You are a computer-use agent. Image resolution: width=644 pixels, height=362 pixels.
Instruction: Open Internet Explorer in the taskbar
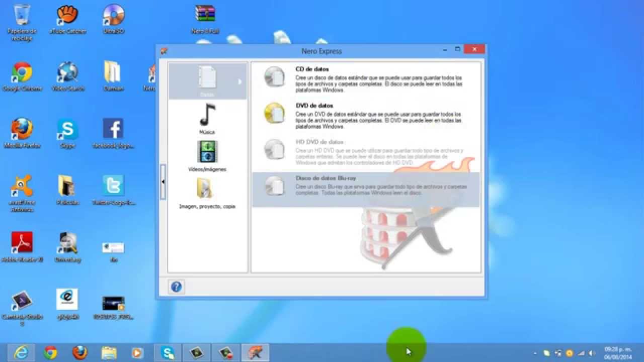point(21,353)
